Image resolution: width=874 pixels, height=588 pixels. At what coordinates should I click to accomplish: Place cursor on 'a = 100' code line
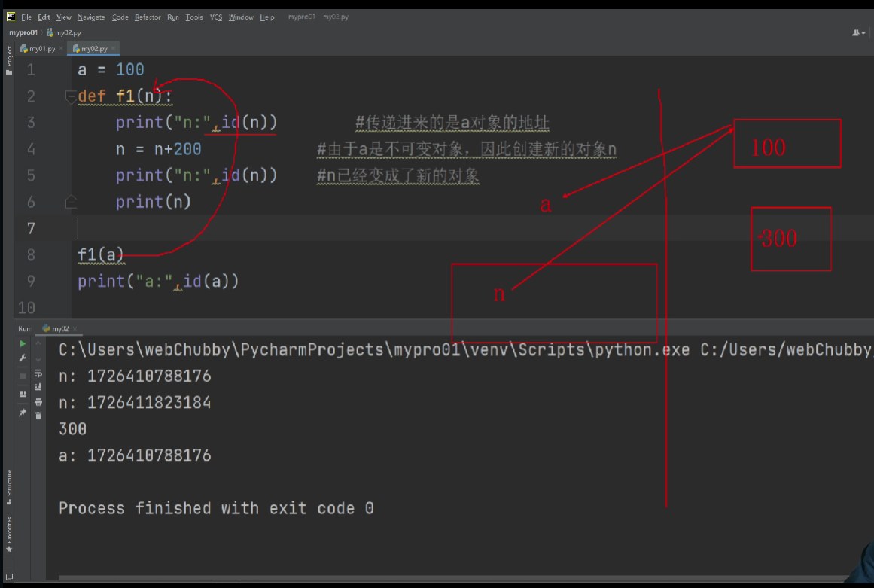point(111,70)
